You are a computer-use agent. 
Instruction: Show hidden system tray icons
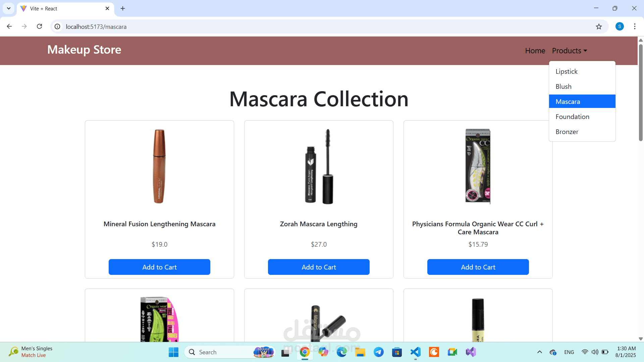(539, 352)
